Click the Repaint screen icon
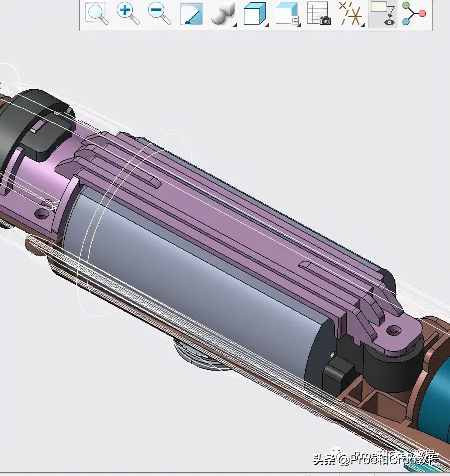Screen dimensions: 450x476 (x=191, y=14)
